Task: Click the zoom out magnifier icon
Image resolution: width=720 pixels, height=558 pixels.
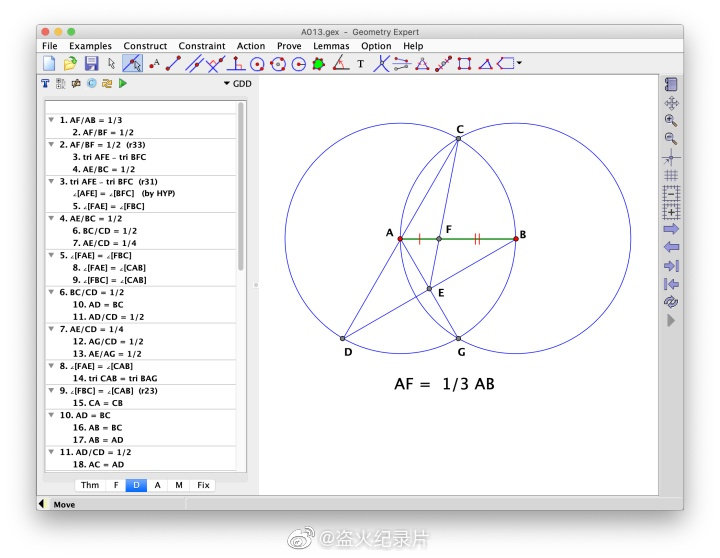Action: 671,138
